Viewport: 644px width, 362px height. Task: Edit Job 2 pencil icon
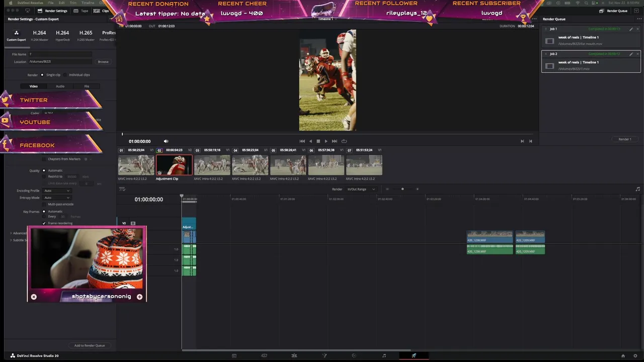click(631, 54)
